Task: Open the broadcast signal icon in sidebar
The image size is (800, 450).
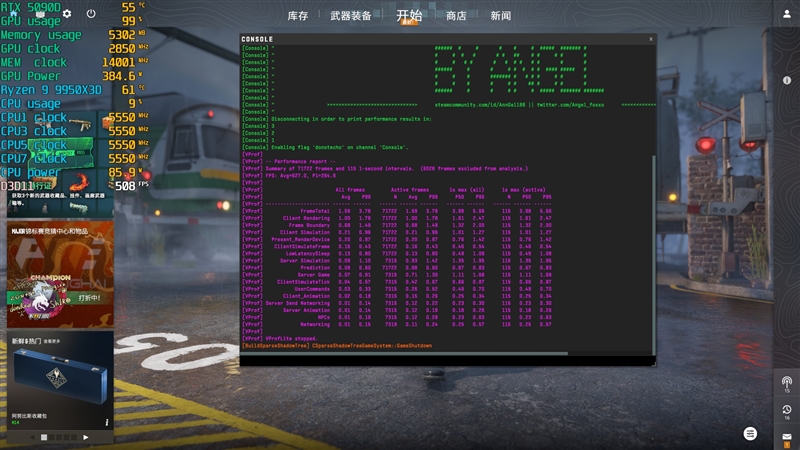Action: coord(786,382)
